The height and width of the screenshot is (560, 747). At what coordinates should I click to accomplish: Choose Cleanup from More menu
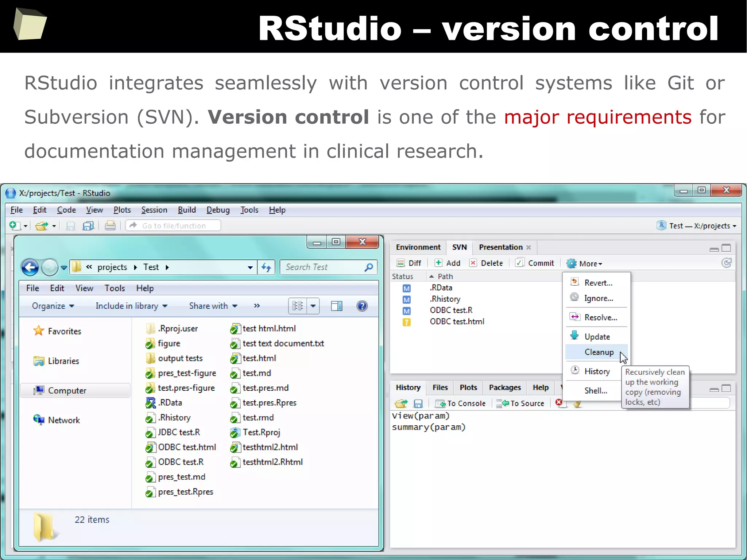[596, 352]
